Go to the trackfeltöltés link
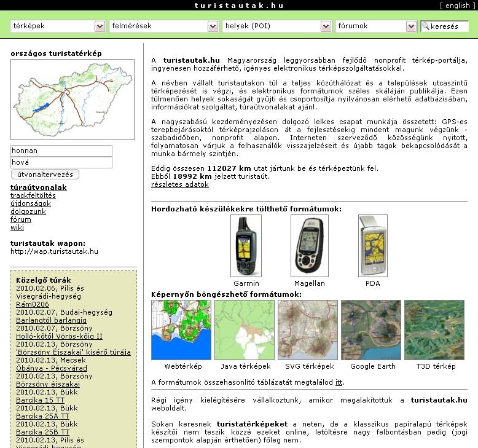Screen dimensions: 478x448 click(x=33, y=195)
